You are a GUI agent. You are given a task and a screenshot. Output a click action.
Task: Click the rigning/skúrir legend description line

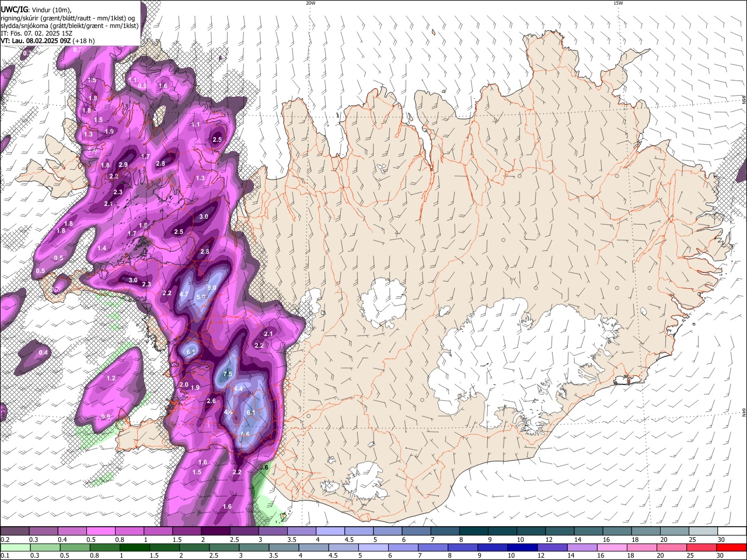coord(68,18)
